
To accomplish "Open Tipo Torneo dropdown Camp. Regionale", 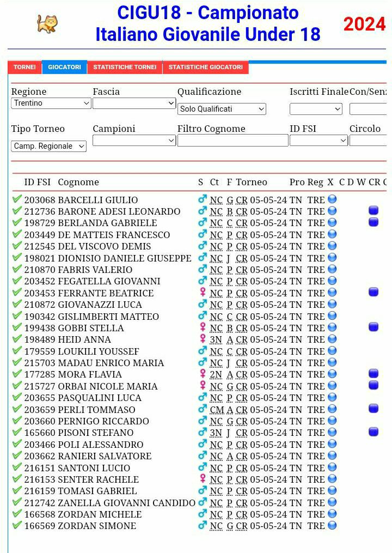I will [x=49, y=146].
